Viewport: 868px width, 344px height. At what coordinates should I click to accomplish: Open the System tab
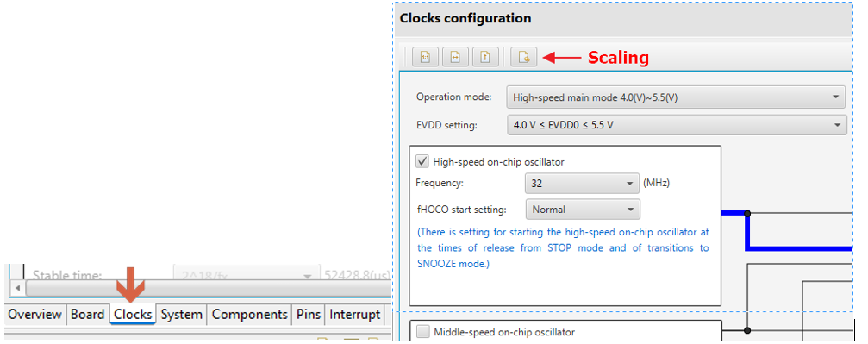point(181,315)
